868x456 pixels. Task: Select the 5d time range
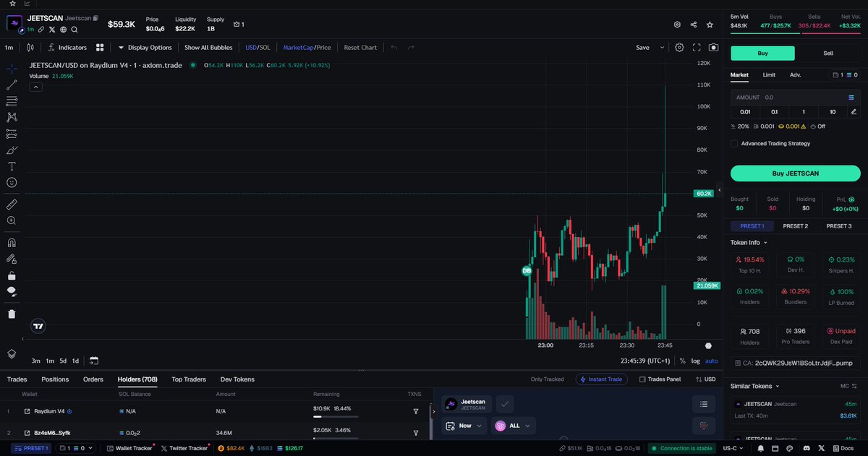(64, 361)
